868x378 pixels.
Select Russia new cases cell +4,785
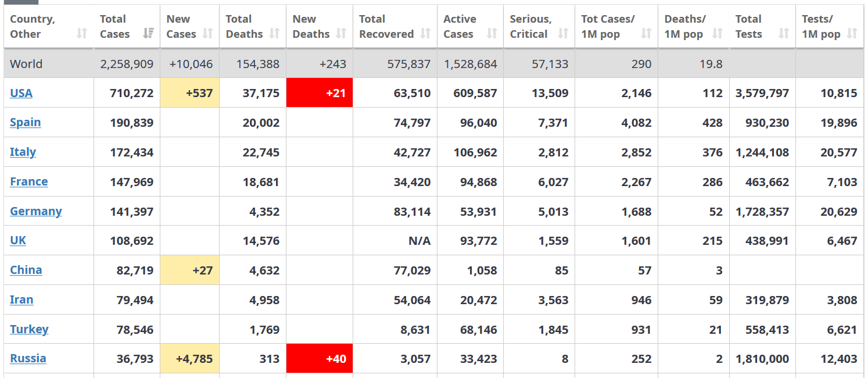pyautogui.click(x=190, y=358)
